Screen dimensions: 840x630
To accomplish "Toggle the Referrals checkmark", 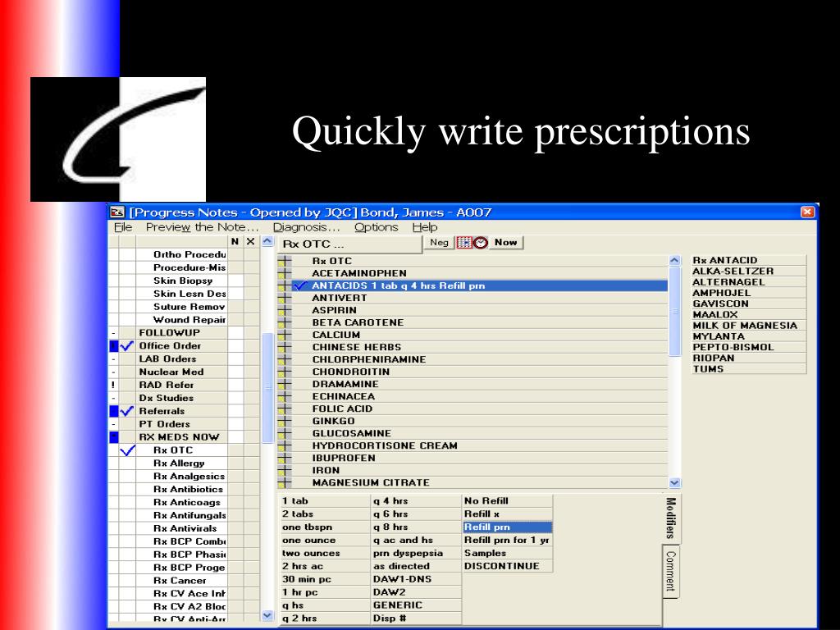I will coord(127,411).
